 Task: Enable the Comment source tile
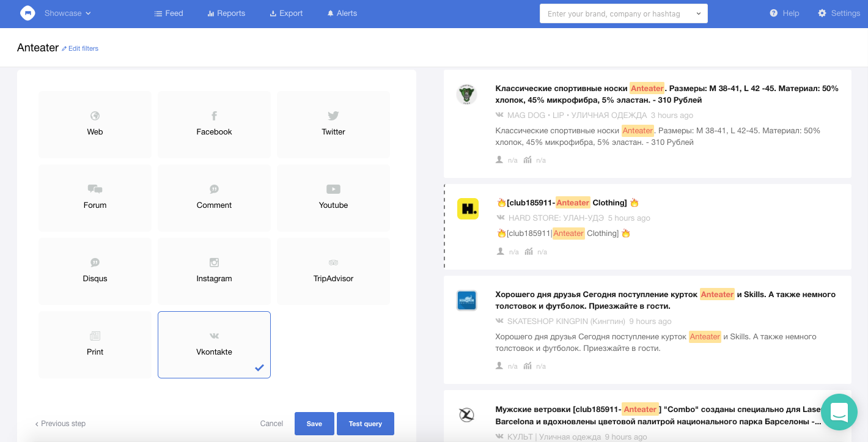[214, 198]
